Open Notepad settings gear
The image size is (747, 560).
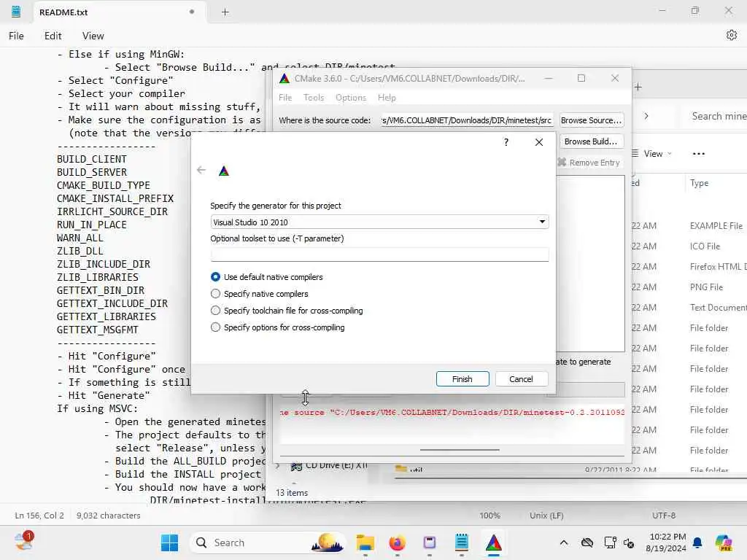[731, 35]
